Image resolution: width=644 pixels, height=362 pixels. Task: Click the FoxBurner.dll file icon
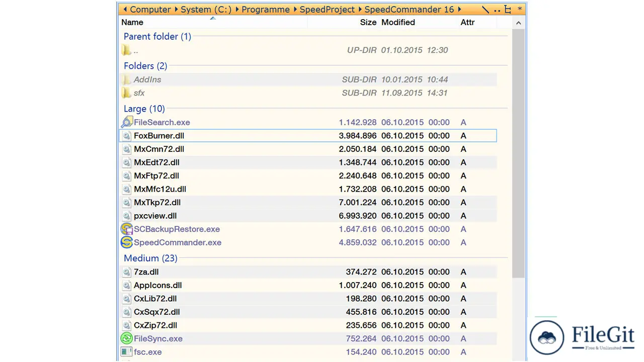(x=127, y=136)
